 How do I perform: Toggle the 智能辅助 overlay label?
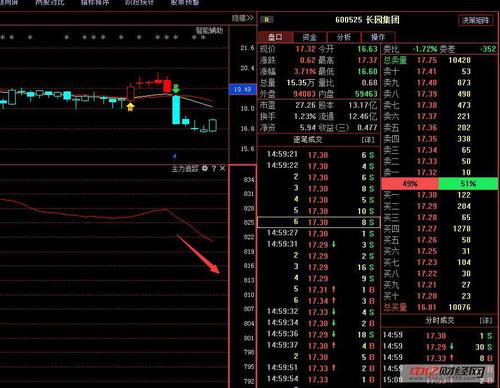click(x=209, y=31)
